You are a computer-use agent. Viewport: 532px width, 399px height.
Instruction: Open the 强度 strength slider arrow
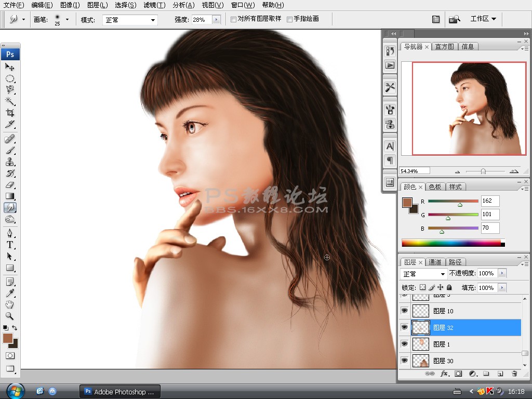[216, 20]
